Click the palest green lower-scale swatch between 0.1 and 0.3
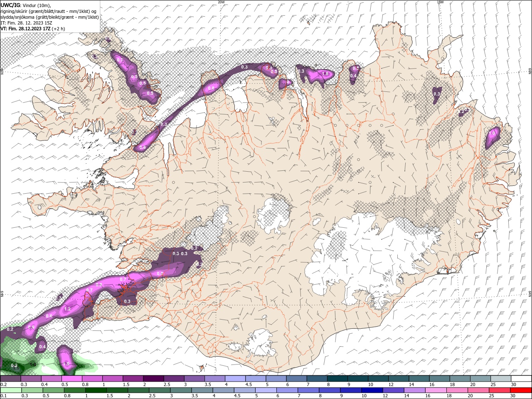The width and height of the screenshot is (532, 399). 10,390
